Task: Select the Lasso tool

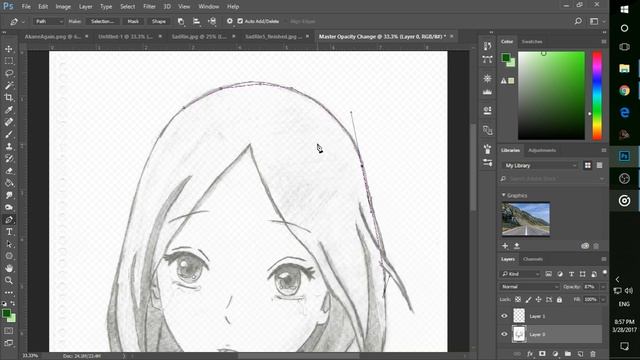Action: point(9,73)
